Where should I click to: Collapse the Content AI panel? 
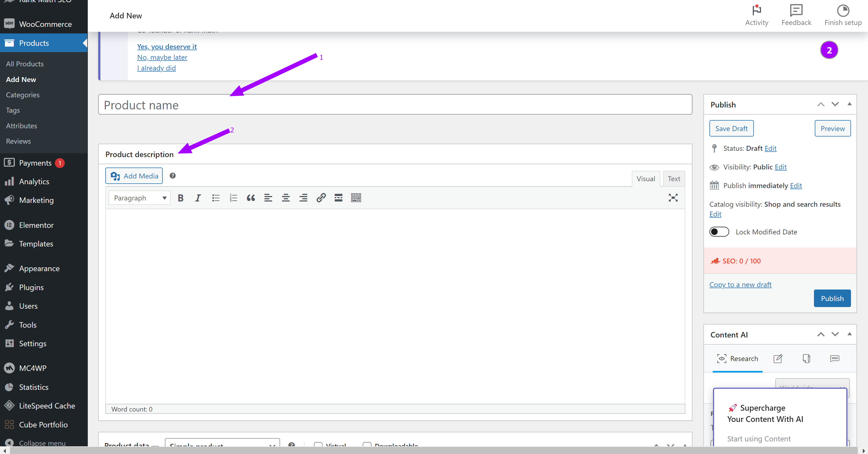[849, 334]
